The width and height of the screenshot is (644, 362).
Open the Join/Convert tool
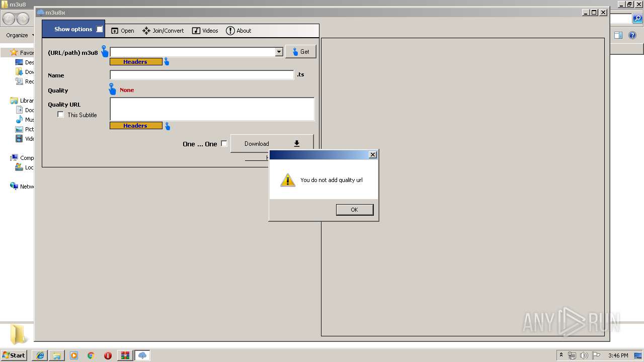click(x=163, y=31)
